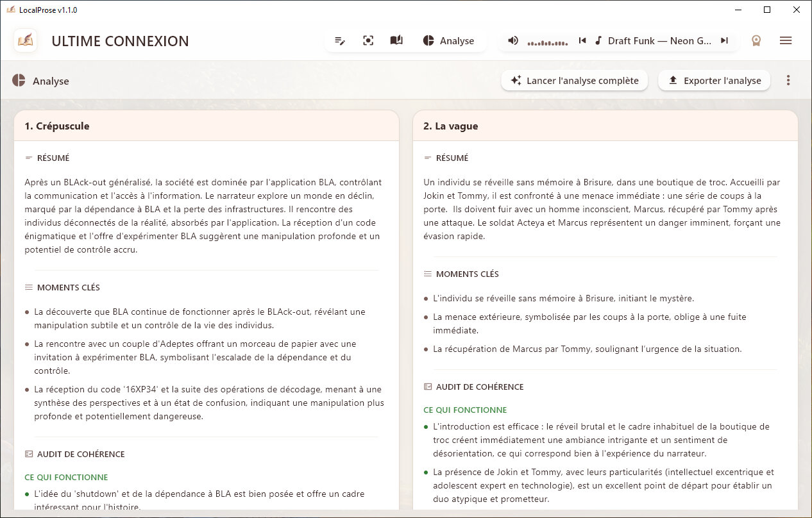Click the LocalProse app logo
The width and height of the screenshot is (812, 518).
26,41
